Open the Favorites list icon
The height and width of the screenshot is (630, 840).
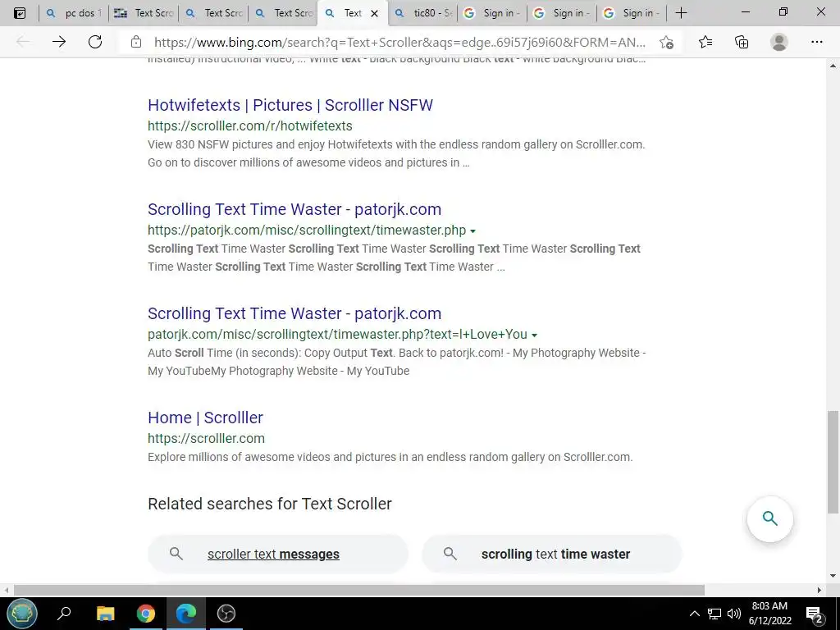click(705, 42)
